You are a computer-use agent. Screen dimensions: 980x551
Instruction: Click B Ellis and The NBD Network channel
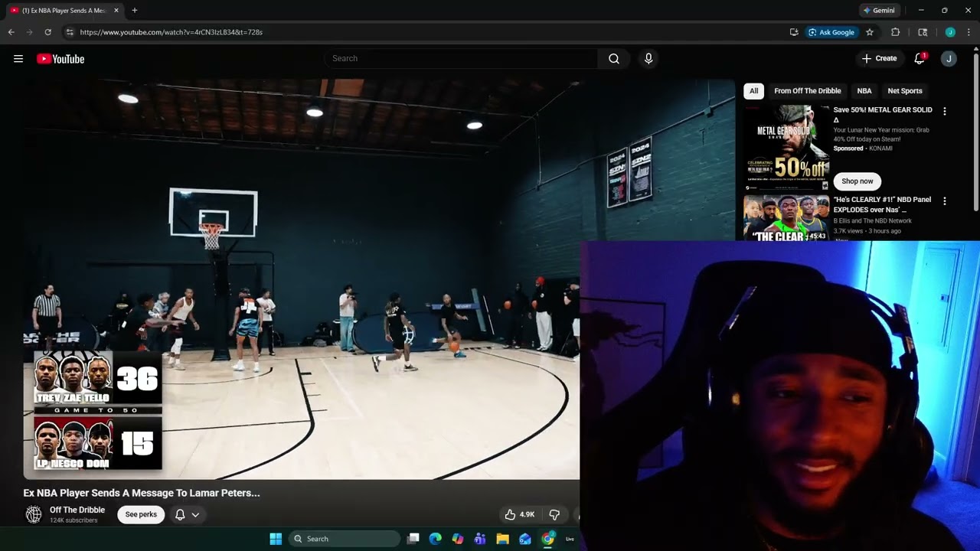(x=873, y=221)
